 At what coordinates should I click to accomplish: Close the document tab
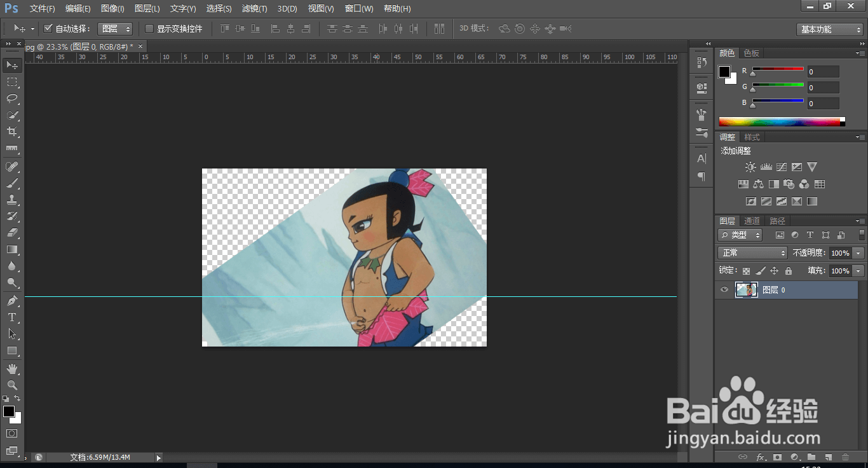pos(140,46)
